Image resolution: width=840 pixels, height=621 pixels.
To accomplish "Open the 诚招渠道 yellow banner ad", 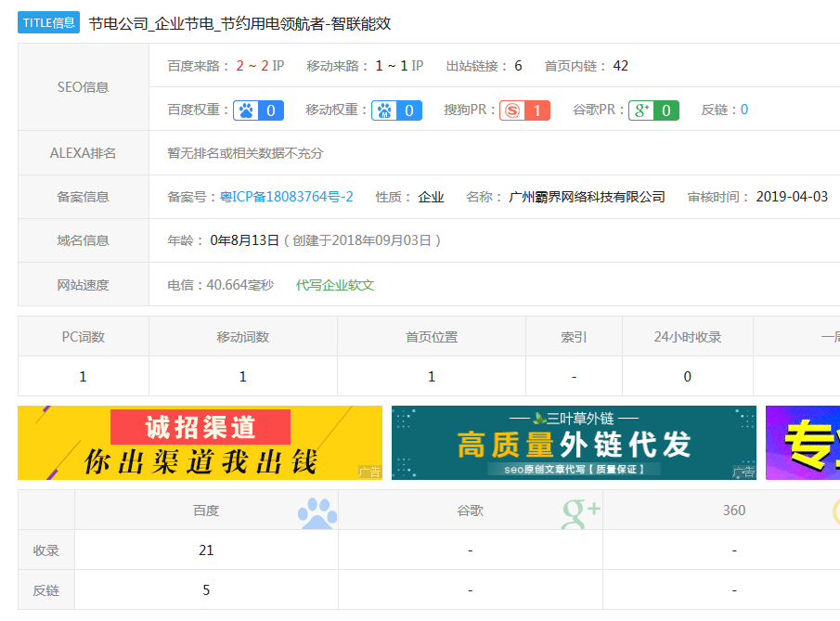I will [x=200, y=443].
